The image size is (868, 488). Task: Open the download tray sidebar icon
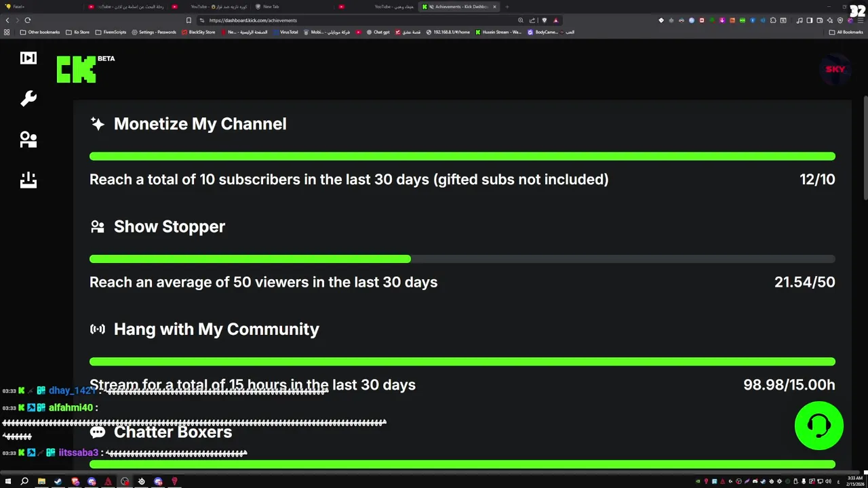point(28,180)
